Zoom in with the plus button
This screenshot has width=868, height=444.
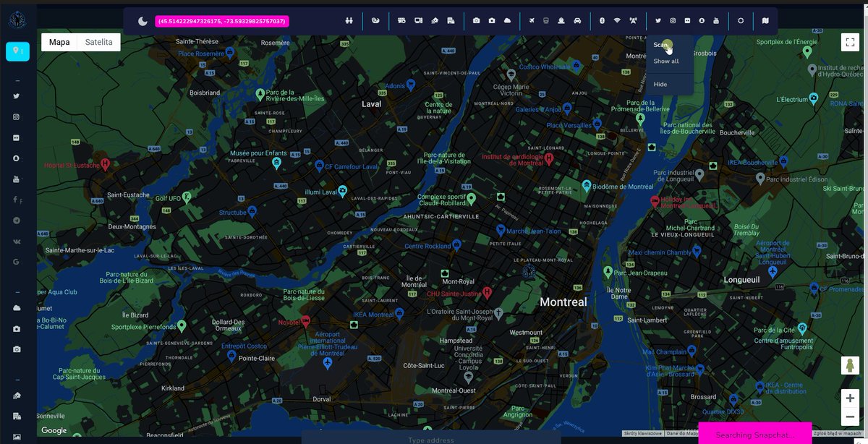850,398
